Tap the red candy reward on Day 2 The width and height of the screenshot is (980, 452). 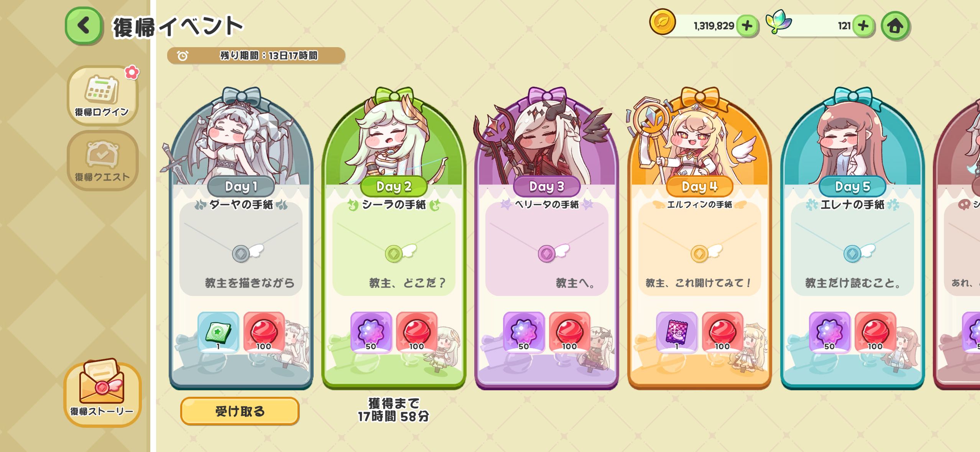coord(417,332)
